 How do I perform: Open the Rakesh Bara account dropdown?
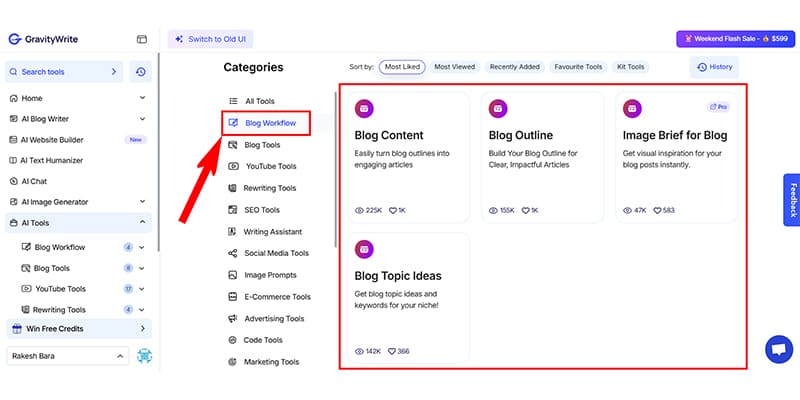point(68,356)
